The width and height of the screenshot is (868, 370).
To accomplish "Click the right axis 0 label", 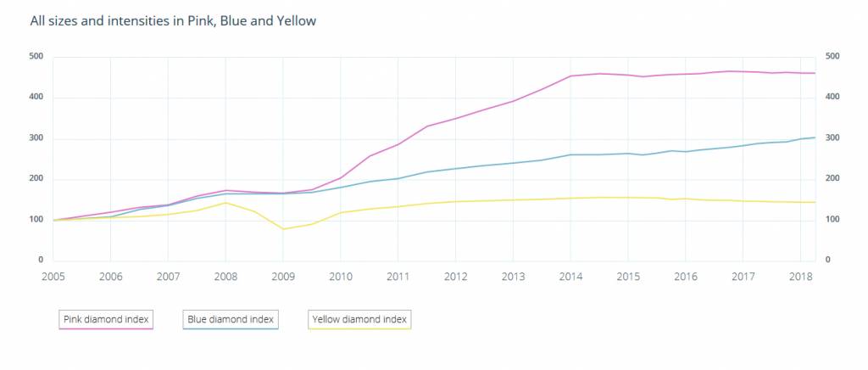I will click(x=826, y=261).
